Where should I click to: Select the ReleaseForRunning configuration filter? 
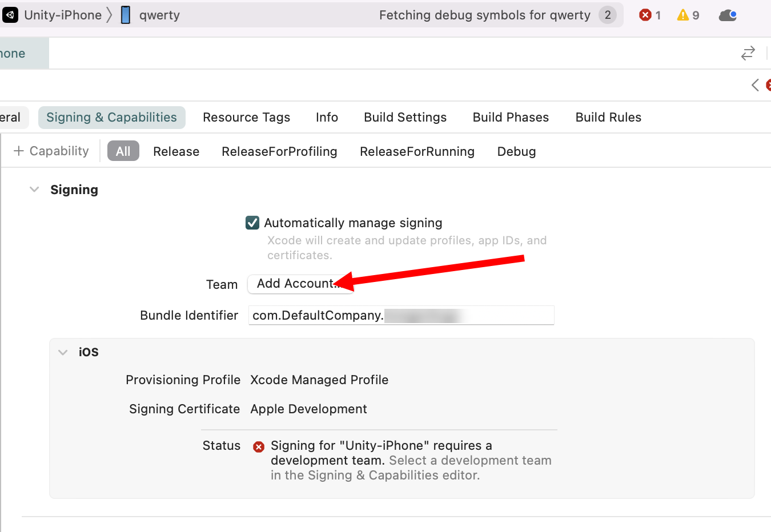click(417, 151)
